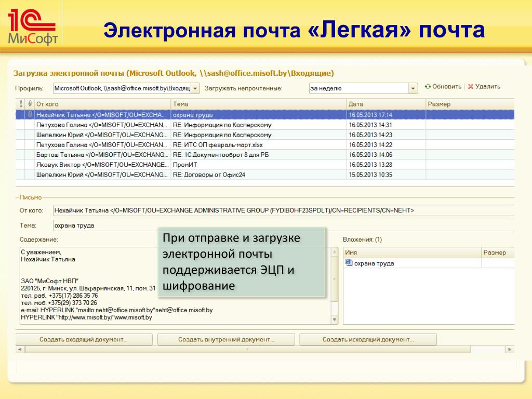Open the Профиль dropdown arrow
The width and height of the screenshot is (532, 399).
(195, 88)
